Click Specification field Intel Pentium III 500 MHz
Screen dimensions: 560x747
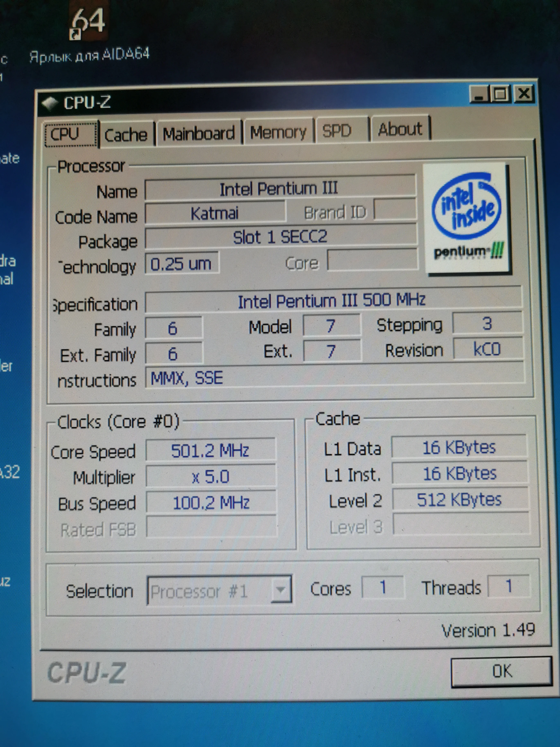pyautogui.click(x=333, y=301)
